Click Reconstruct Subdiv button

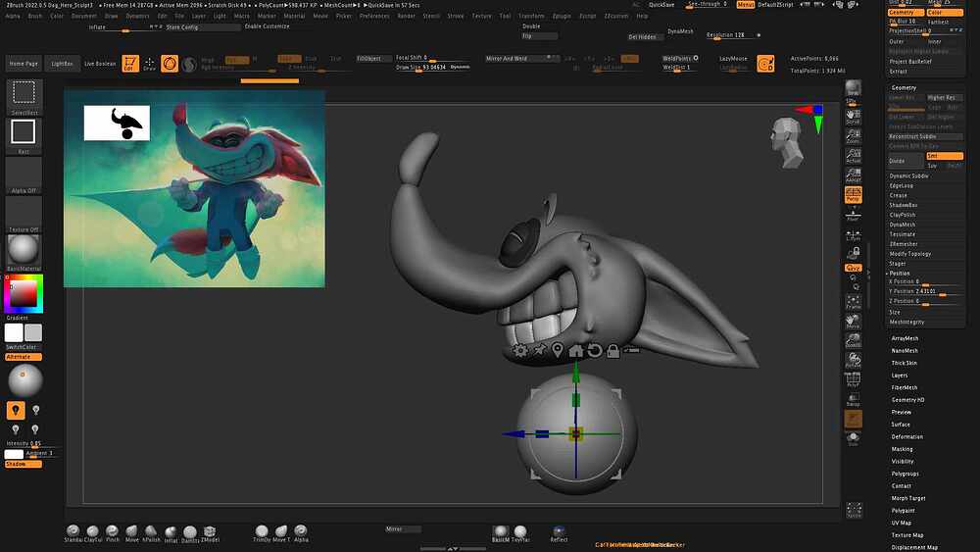point(926,136)
